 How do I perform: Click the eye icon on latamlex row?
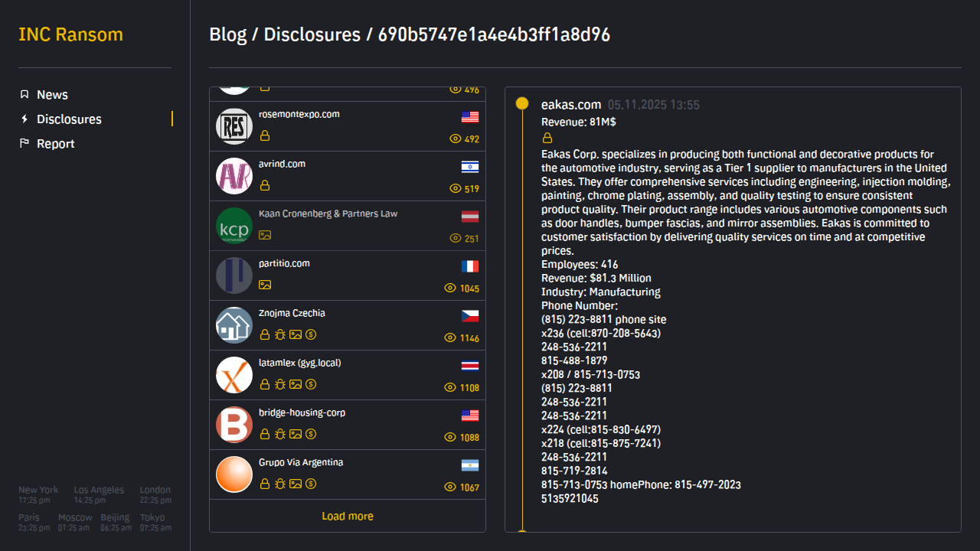click(451, 388)
